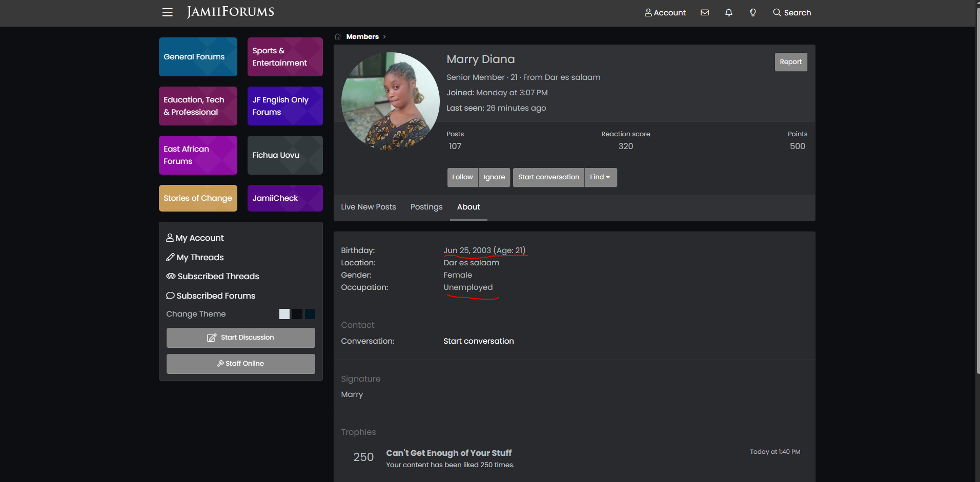Open Sports & Entertainment tile

(x=285, y=57)
